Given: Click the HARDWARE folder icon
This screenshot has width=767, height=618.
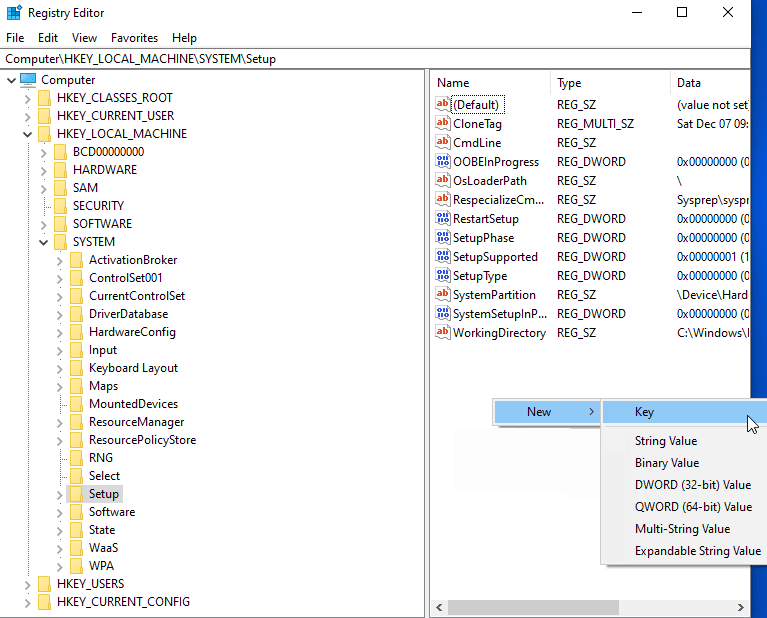Looking at the screenshot, I should coord(61,170).
